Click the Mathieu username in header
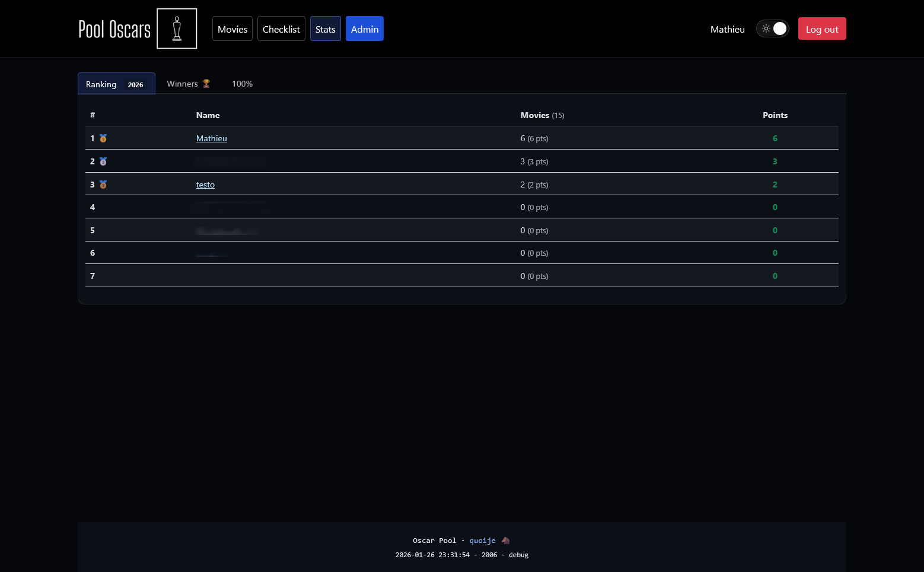Viewport: 924px width, 572px height. (728, 29)
